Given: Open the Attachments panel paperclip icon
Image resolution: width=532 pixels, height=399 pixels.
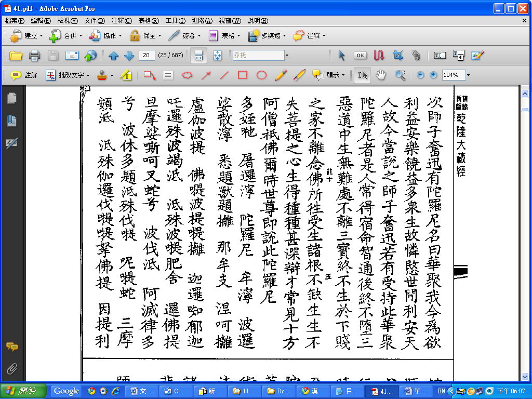Looking at the screenshot, I should click(11, 369).
